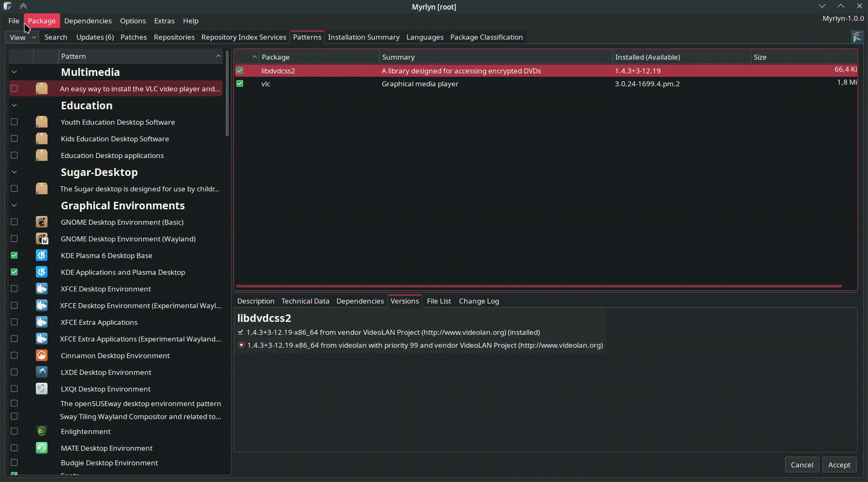Click the GNOME Desktop Environment (Wayland) icon
The width and height of the screenshot is (868, 482).
[42, 238]
